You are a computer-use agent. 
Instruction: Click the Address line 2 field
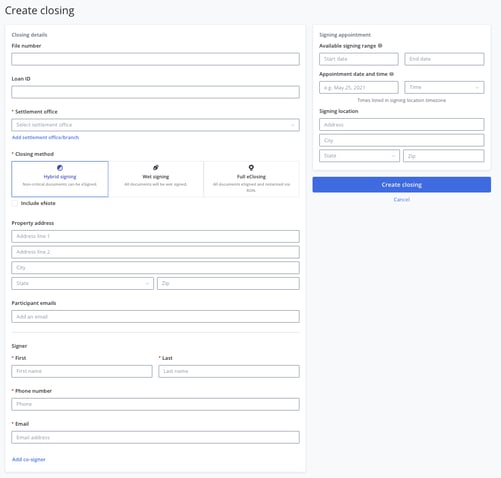point(155,252)
